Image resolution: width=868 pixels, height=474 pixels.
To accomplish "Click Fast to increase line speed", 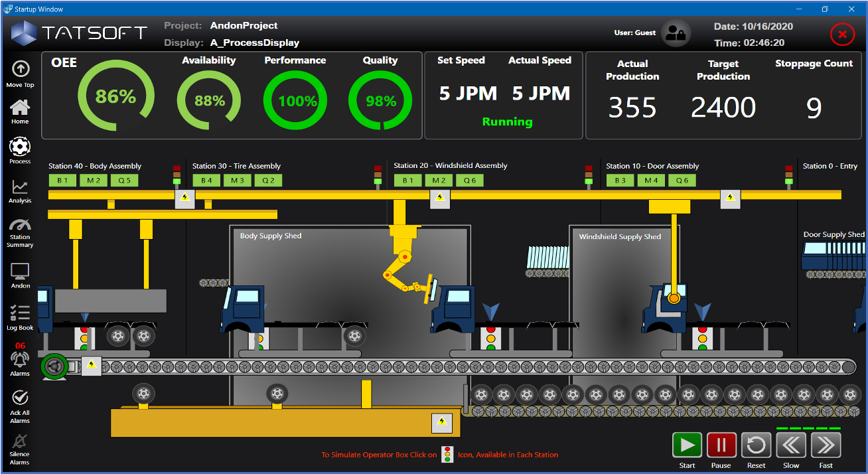I will [x=826, y=445].
